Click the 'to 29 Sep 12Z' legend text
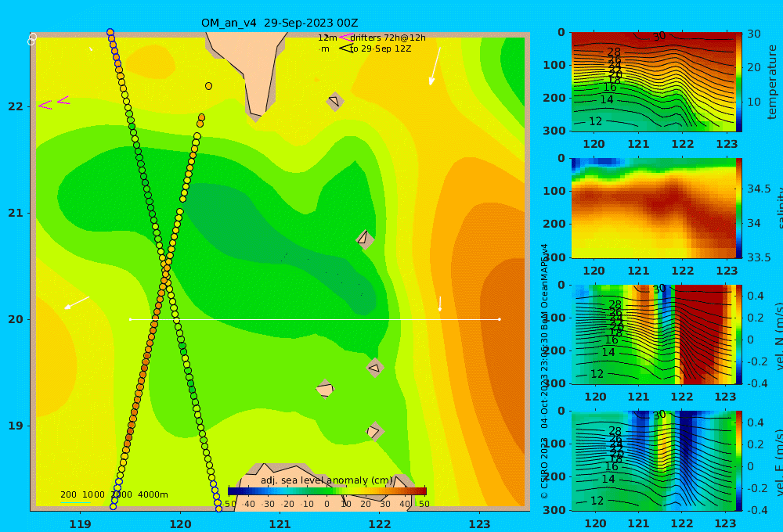783x532 pixels. coord(381,49)
